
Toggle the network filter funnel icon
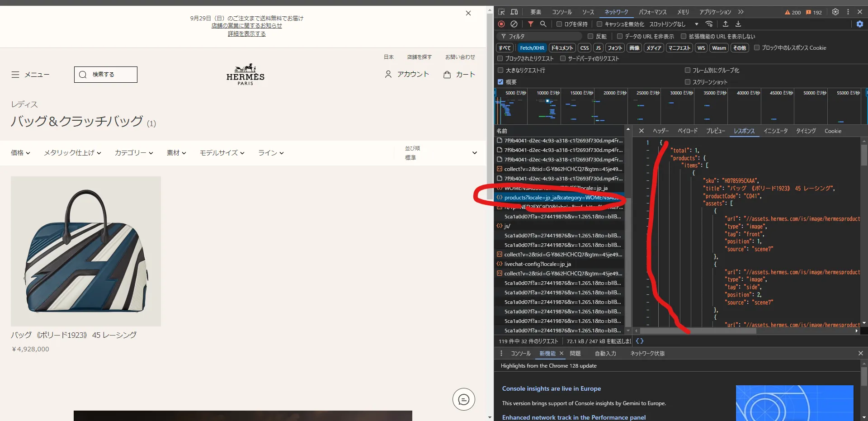[x=531, y=24]
